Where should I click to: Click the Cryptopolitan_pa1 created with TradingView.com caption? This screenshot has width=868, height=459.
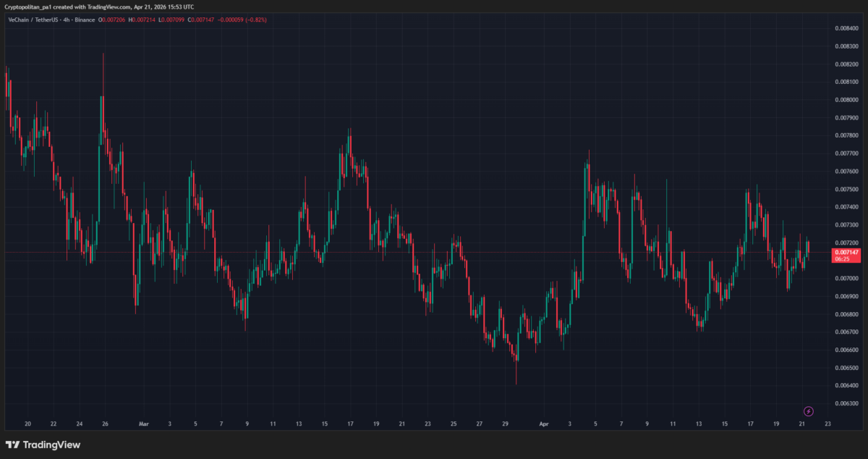[99, 7]
